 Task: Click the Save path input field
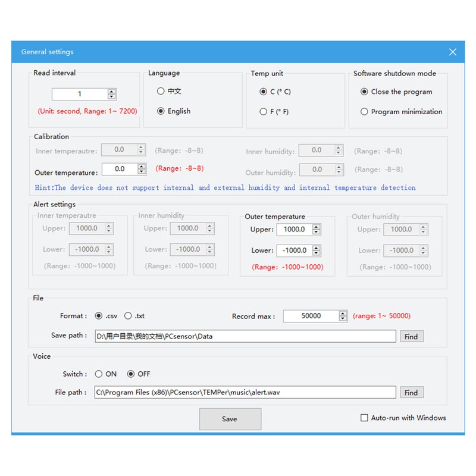point(238,336)
